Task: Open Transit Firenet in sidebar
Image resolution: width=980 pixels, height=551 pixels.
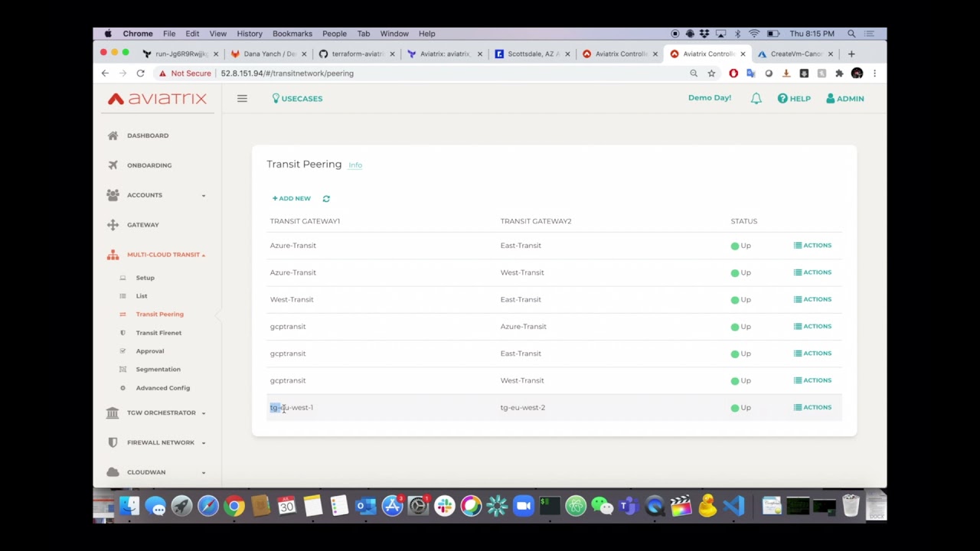Action: point(158,333)
